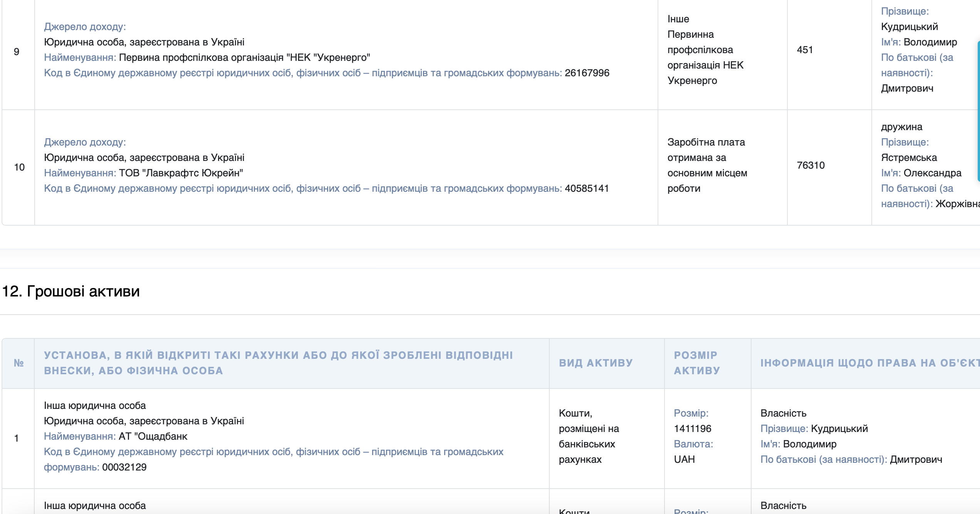Click EDR code 00032129 for Ощадбанк

(x=124, y=467)
